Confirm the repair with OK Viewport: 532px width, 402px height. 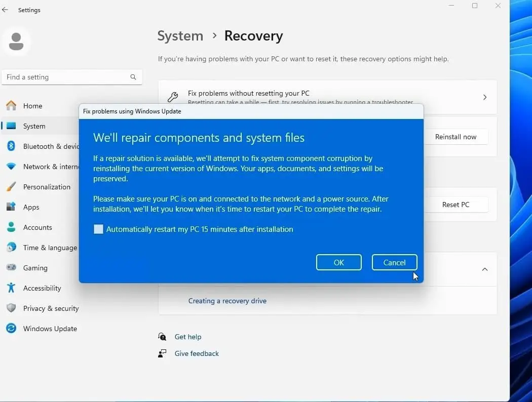tap(338, 262)
